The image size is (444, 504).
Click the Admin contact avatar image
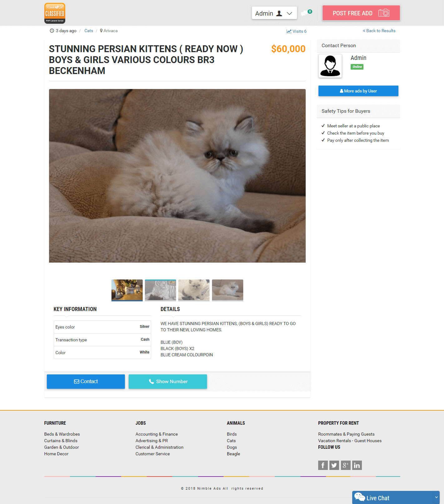tap(330, 66)
